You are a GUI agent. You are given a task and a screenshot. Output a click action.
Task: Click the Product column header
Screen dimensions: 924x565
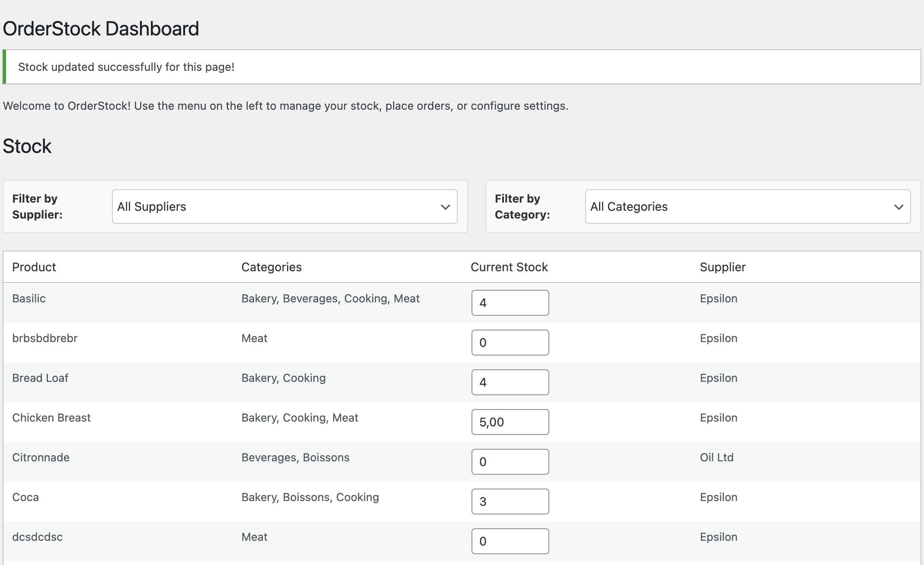34,267
